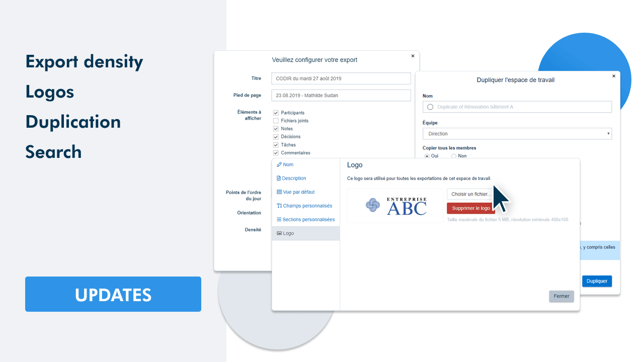
Task: Close the export configuration dialog
Action: tap(413, 56)
